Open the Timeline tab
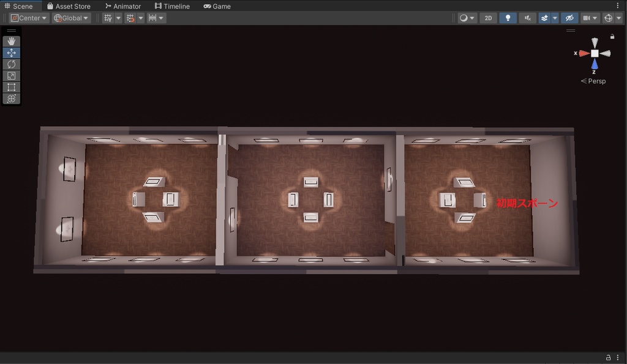 [x=172, y=6]
